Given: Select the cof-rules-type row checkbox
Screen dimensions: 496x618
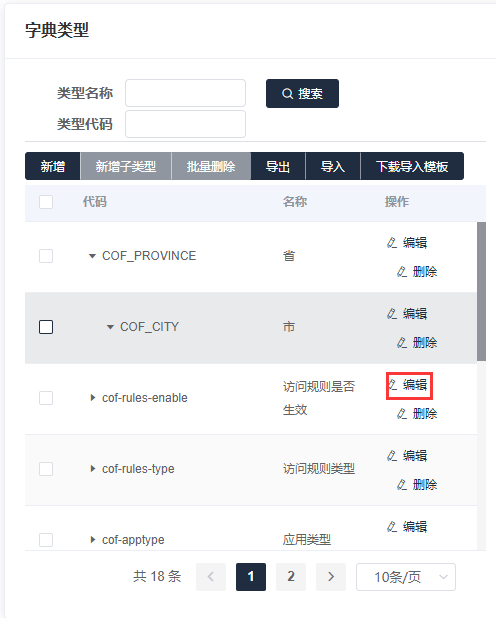Looking at the screenshot, I should pyautogui.click(x=46, y=469).
